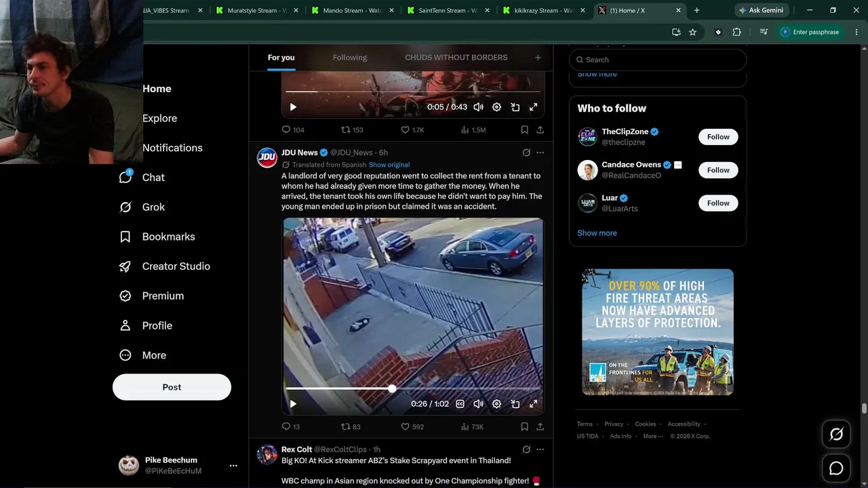
Task: Open Creator Studio in the sidebar
Action: click(x=164, y=266)
